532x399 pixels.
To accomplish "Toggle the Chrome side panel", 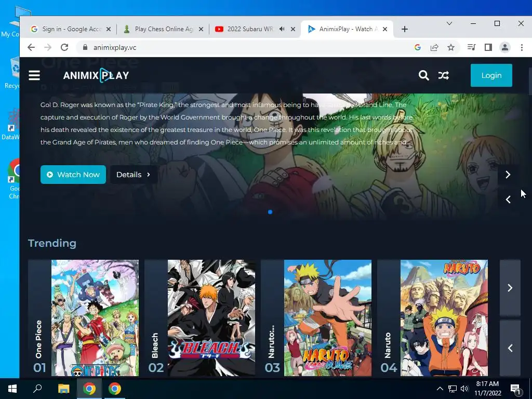I will tap(488, 47).
